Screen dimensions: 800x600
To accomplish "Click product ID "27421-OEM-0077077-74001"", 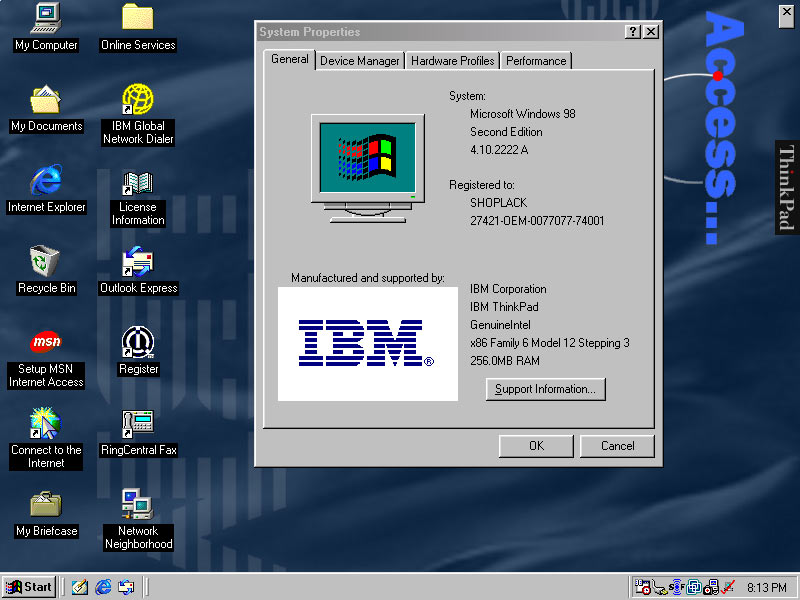I will 537,221.
